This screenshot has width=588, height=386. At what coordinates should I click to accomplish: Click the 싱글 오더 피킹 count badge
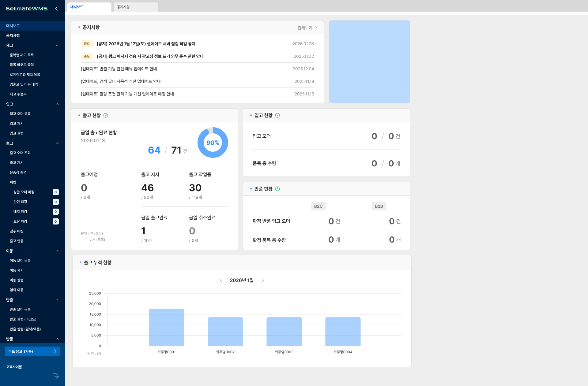[55, 192]
